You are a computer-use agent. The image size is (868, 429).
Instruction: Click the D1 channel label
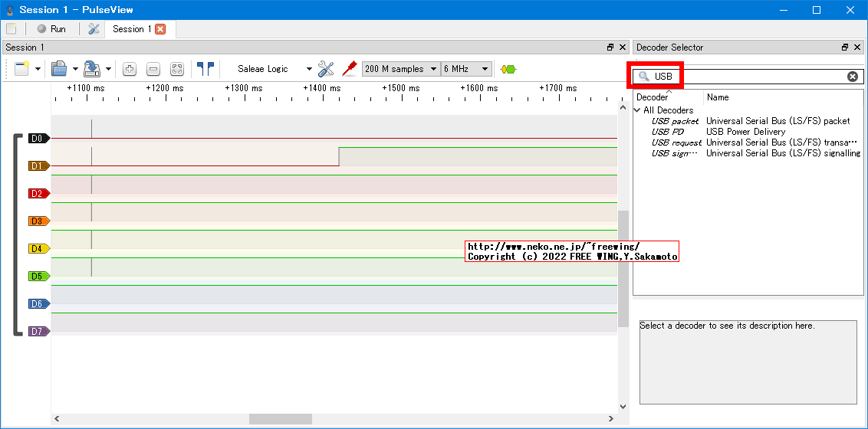[x=39, y=165]
